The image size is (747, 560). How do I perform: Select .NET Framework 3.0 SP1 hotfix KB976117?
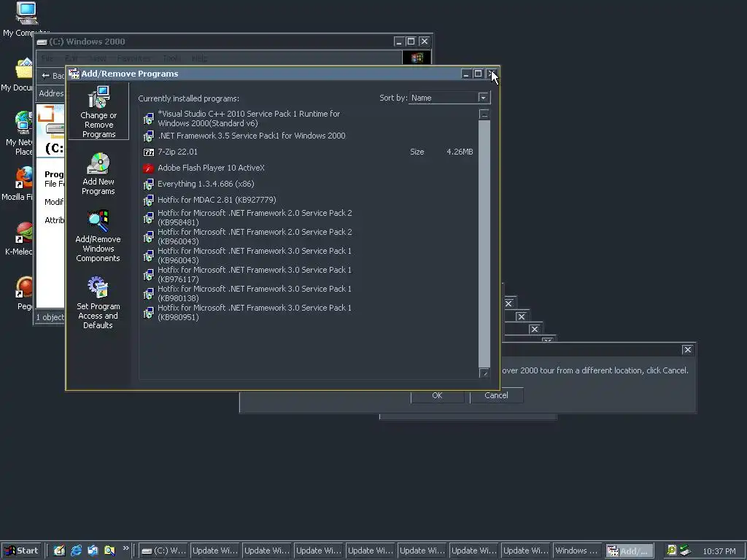pos(309,275)
